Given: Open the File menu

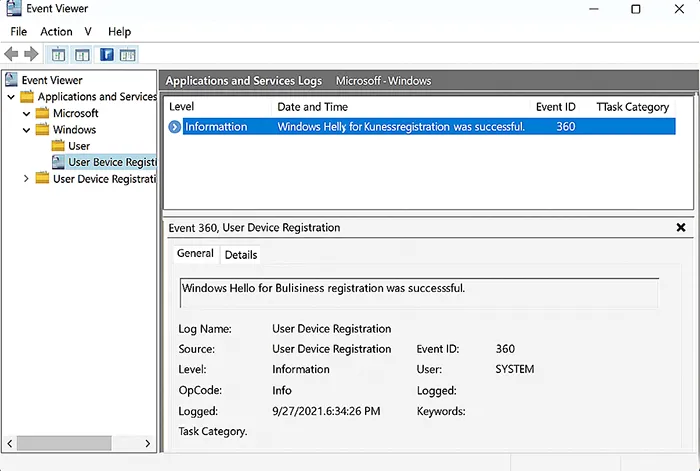Looking at the screenshot, I should tap(19, 32).
